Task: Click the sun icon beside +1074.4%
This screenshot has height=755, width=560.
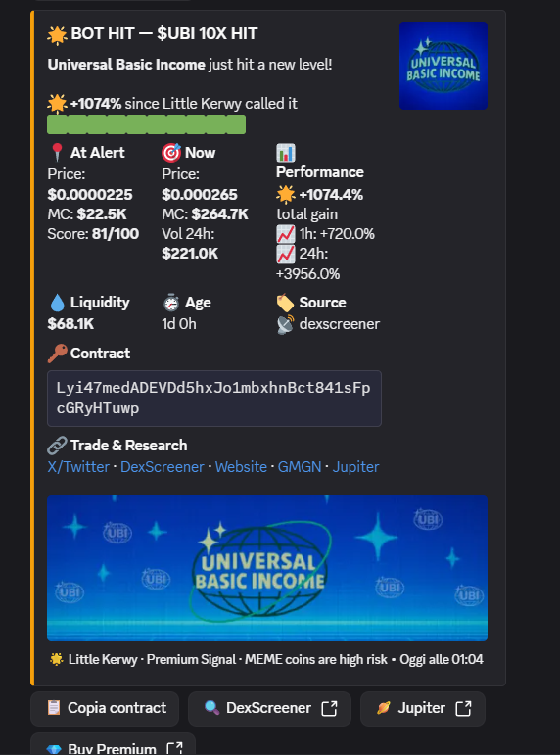Action: (286, 195)
